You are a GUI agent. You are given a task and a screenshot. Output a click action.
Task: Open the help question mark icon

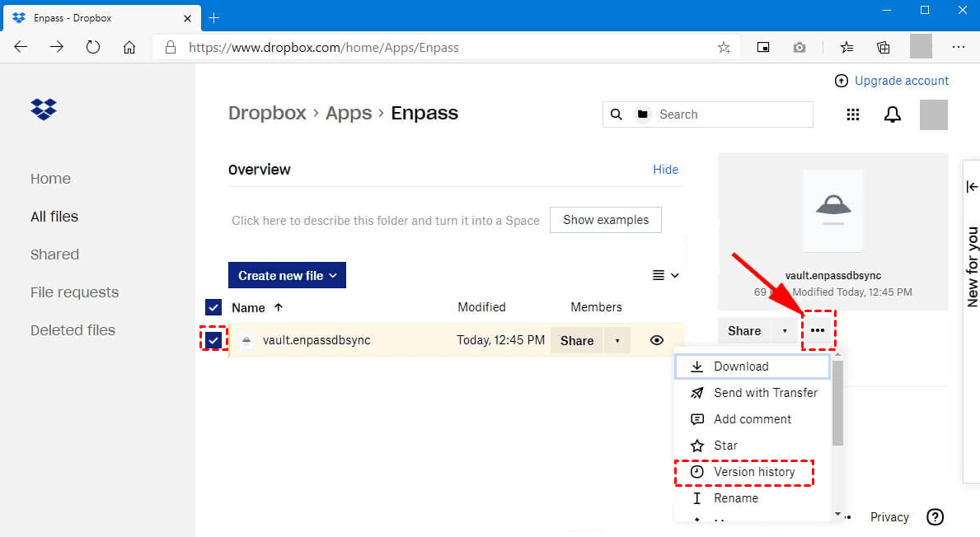(935, 517)
